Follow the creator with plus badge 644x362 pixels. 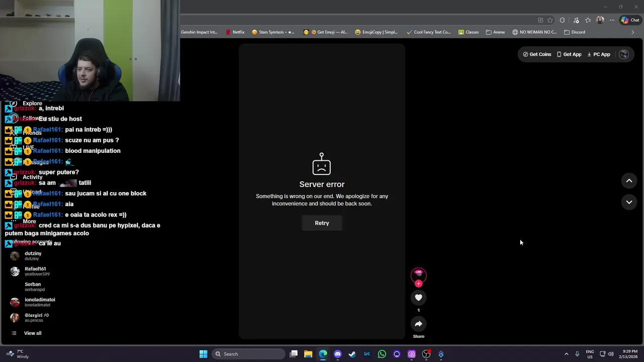419,284
